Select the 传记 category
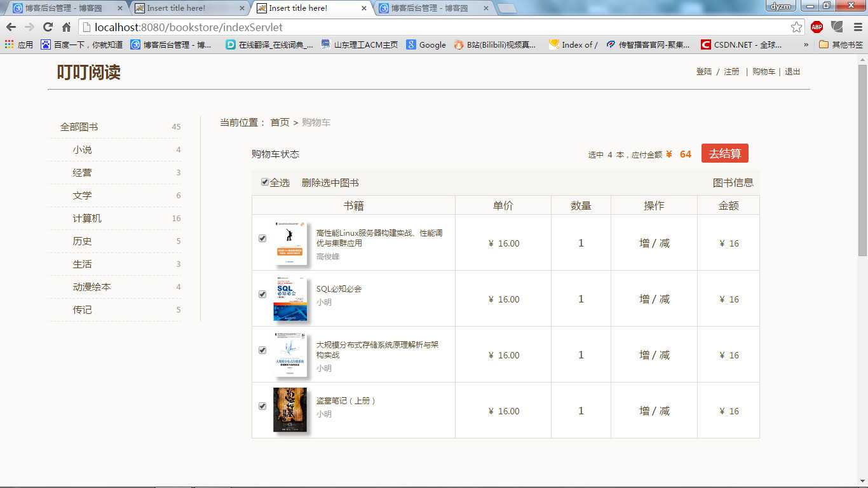Image resolution: width=868 pixels, height=488 pixels. point(82,310)
